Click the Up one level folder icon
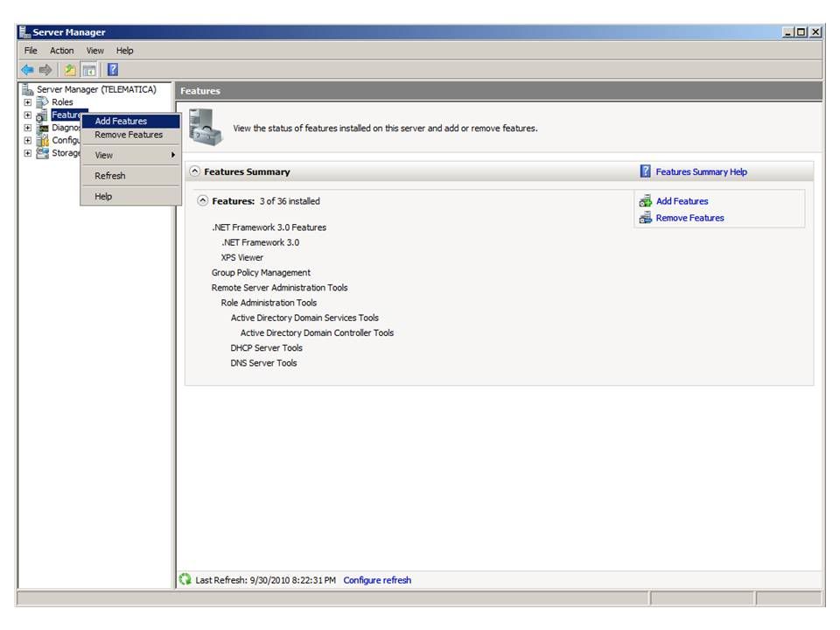The height and width of the screenshot is (630, 840). [x=69, y=70]
